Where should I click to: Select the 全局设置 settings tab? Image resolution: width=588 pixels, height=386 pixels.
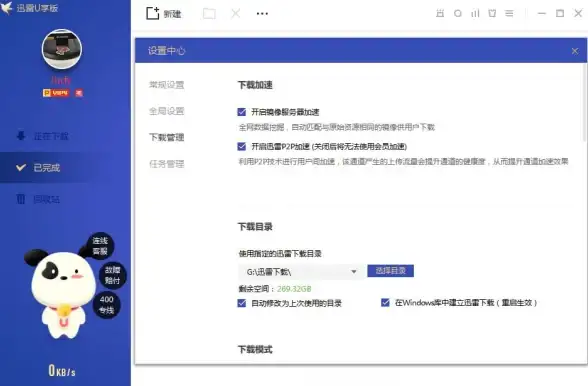[x=166, y=111]
